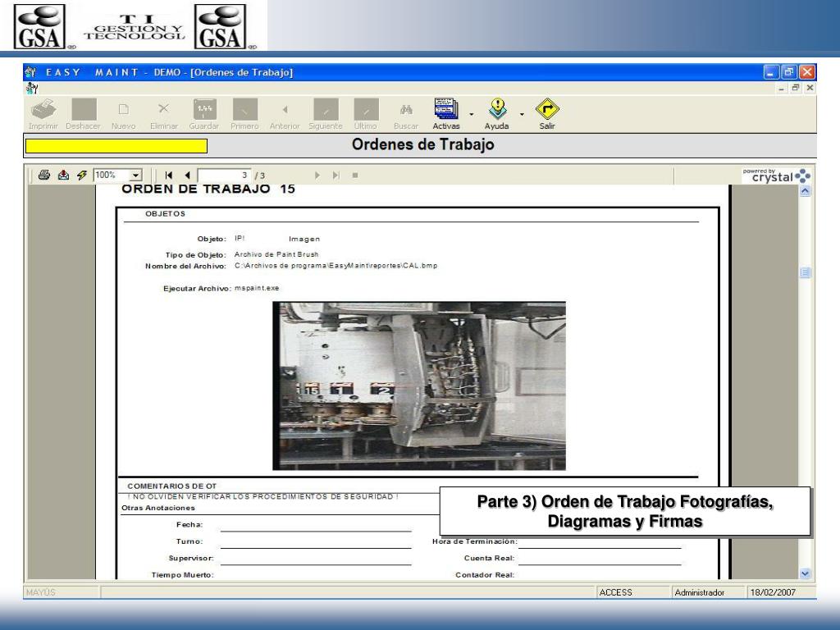Viewport: 840px width, 630px height.
Task: Click the Nuevo document icon
Action: (x=123, y=109)
